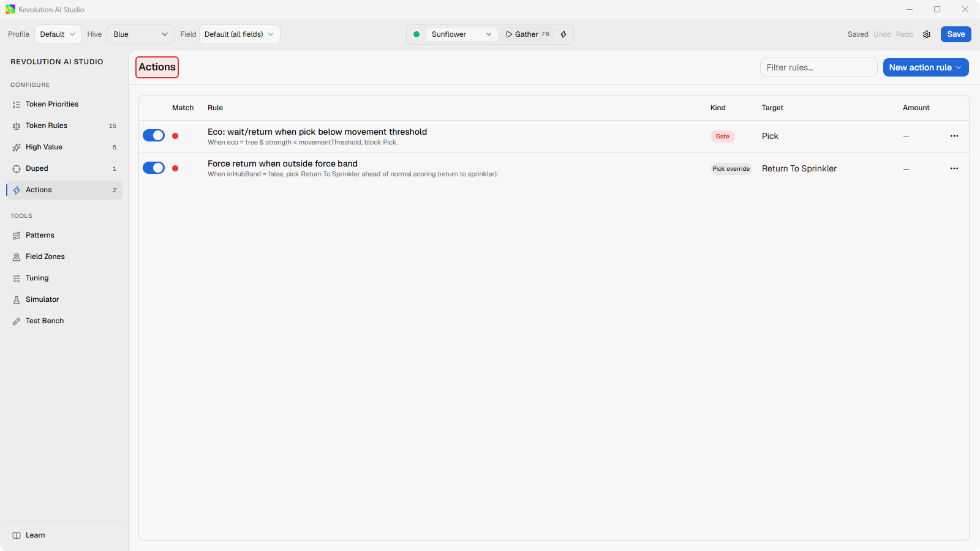The image size is (980, 551).
Task: Click the Pick override kind badge
Action: [731, 169]
